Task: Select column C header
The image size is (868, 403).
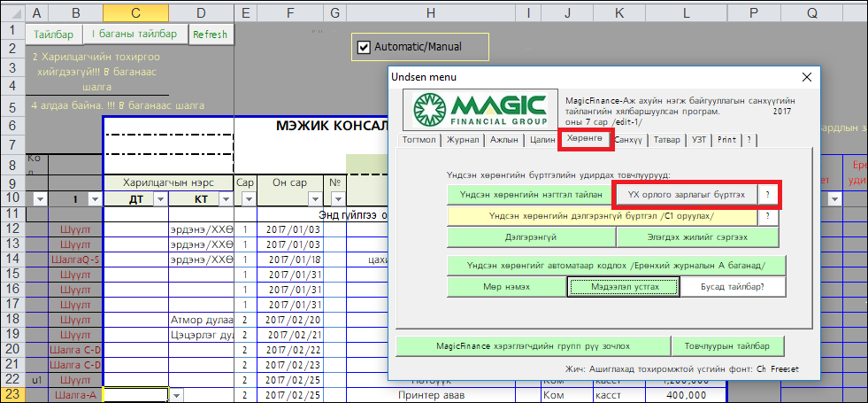Action: click(x=135, y=13)
